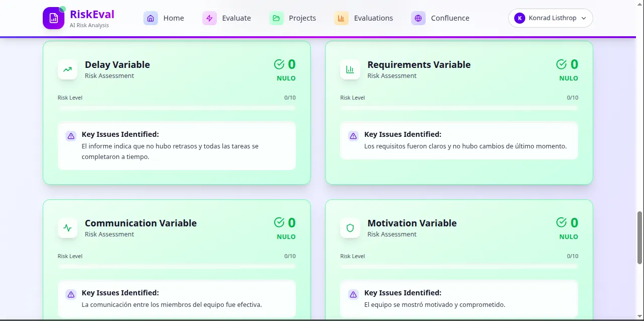644x321 pixels.
Task: Click the Motivation Variable shield icon
Action: tap(350, 228)
